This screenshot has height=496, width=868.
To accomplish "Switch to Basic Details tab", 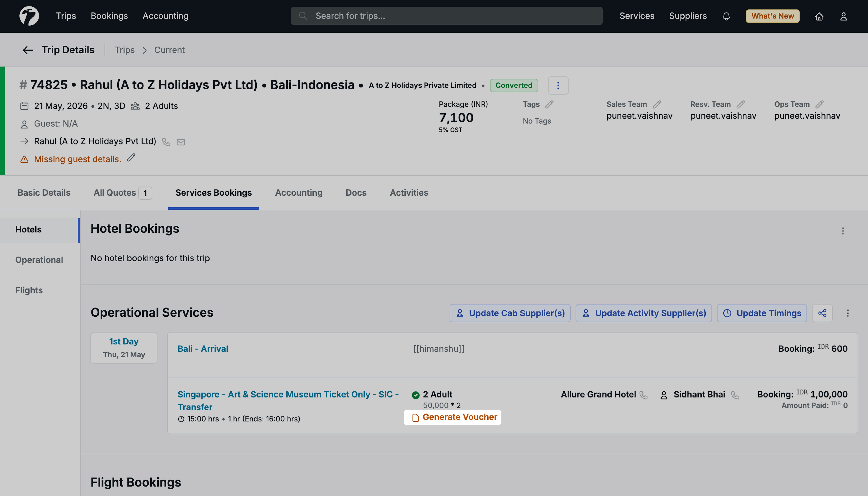I will 44,193.
